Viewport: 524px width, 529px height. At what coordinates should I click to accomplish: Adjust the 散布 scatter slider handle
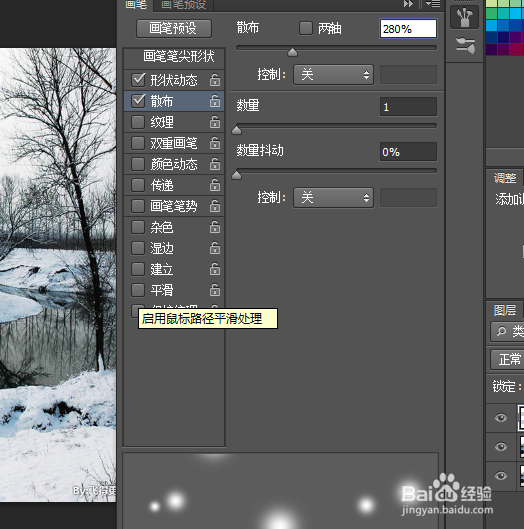[292, 52]
